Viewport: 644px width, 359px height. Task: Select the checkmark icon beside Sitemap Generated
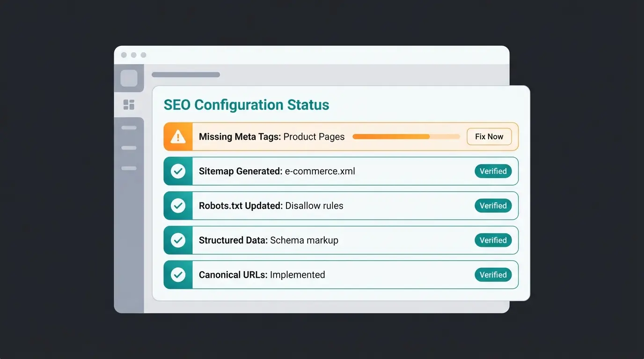(178, 171)
